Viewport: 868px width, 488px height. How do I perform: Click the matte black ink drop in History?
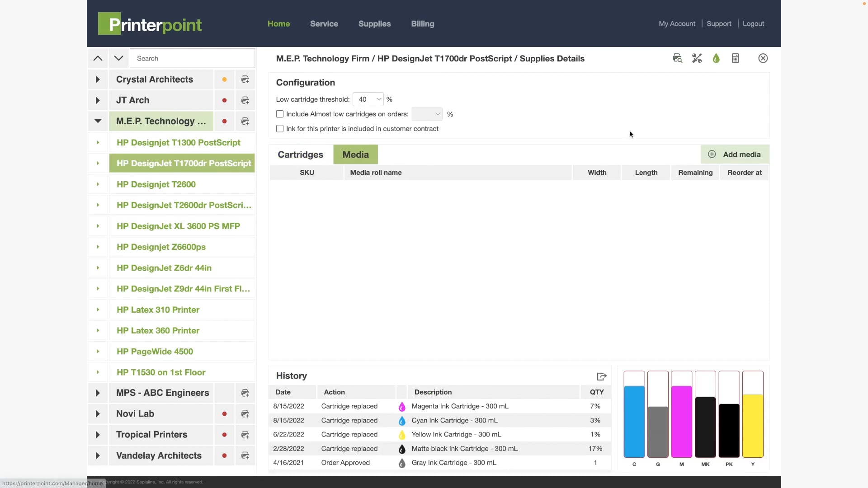click(402, 449)
